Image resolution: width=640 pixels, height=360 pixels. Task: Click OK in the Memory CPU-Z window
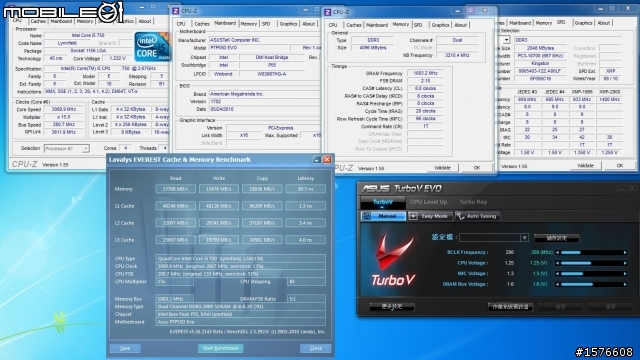477,168
